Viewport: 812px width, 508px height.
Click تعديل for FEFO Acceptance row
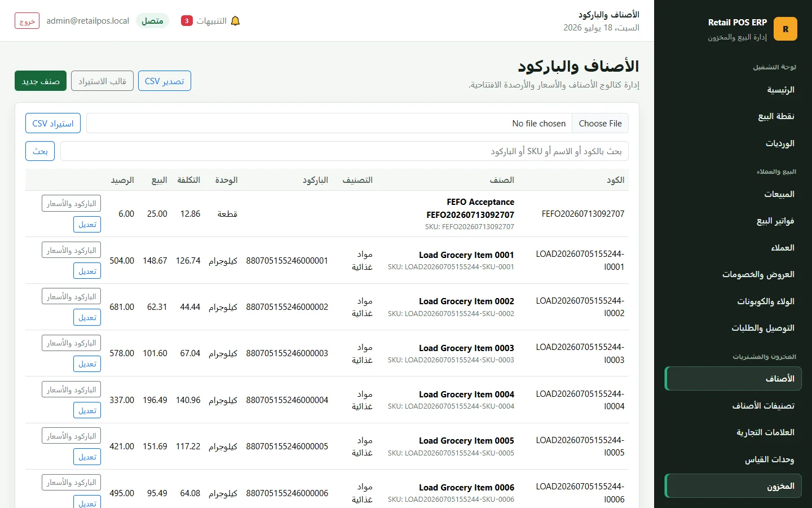[87, 224]
